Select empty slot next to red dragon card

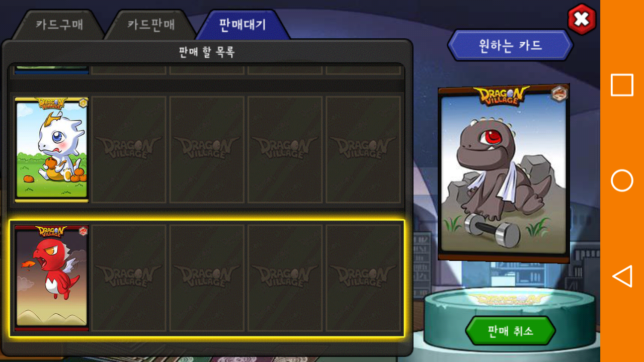click(129, 278)
